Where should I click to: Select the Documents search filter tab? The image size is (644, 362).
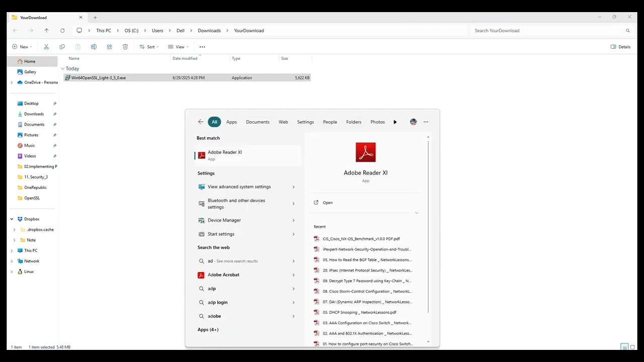click(258, 122)
